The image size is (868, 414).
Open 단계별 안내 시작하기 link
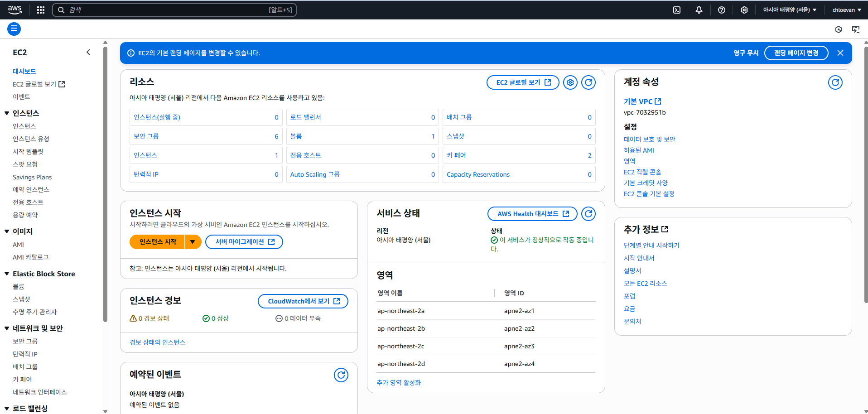(651, 246)
